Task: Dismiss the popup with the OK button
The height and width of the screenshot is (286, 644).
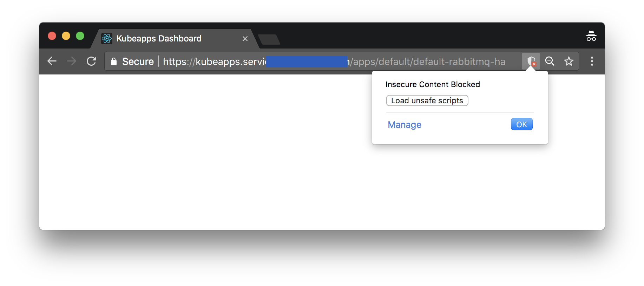Action: click(x=521, y=124)
